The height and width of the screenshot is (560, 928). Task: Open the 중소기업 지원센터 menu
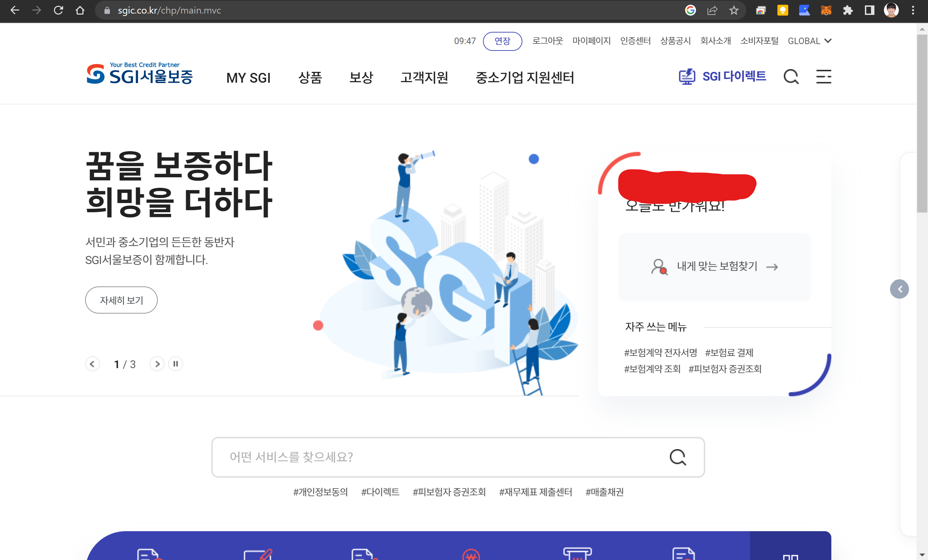pos(525,78)
